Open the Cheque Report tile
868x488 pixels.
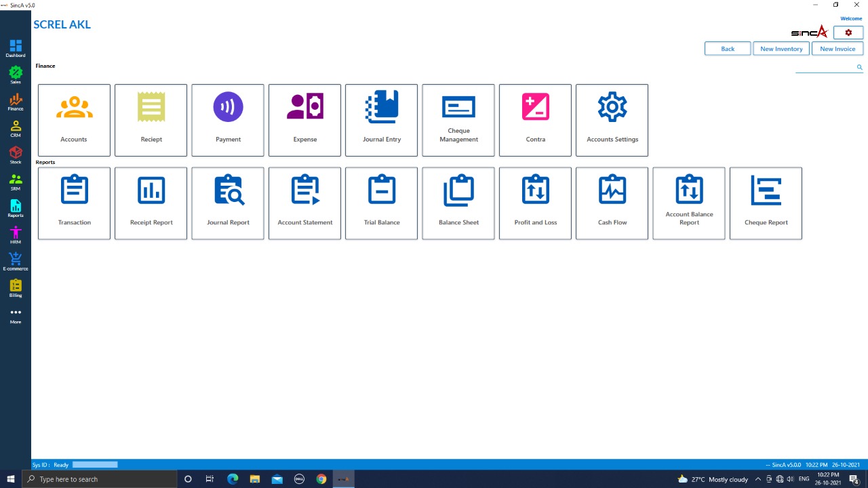(766, 203)
